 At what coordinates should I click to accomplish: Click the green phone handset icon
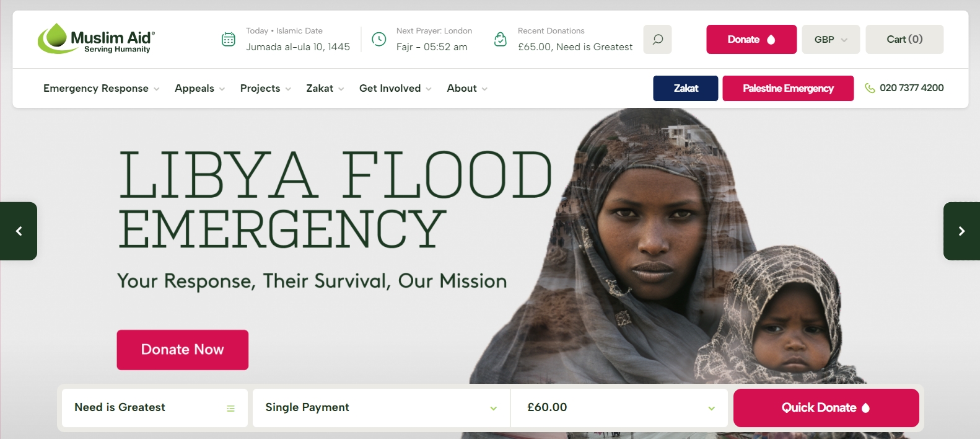point(870,88)
